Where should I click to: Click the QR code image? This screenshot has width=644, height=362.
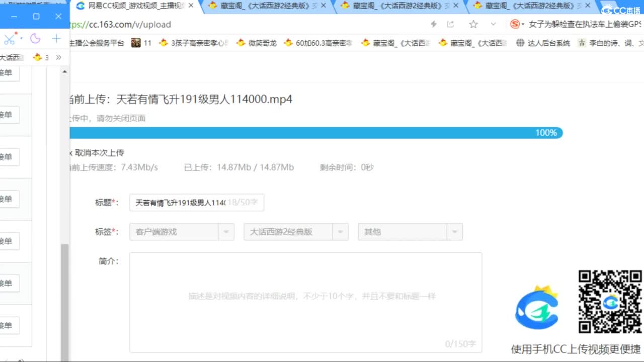click(x=610, y=302)
